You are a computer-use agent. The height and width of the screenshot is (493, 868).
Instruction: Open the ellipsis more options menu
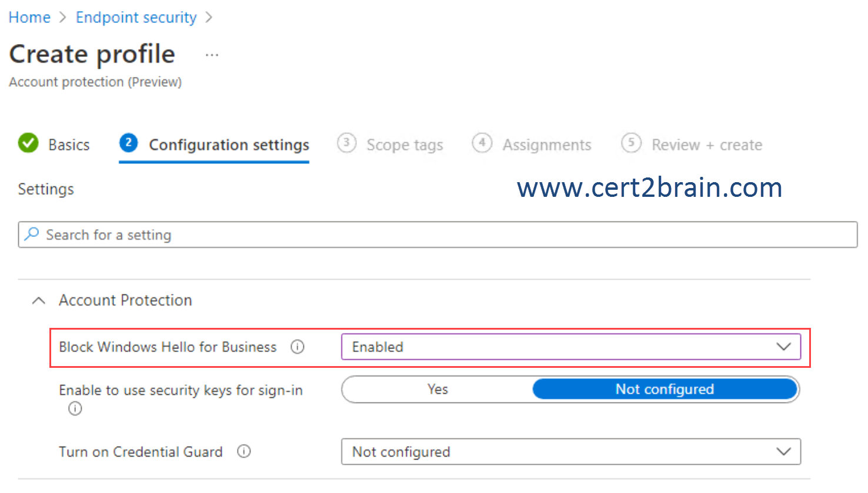coord(212,55)
